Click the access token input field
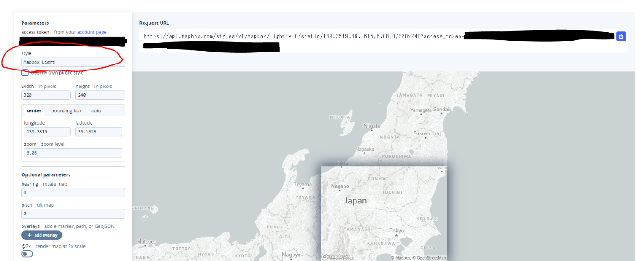Viewport: 644px width, 261px height. (x=73, y=42)
